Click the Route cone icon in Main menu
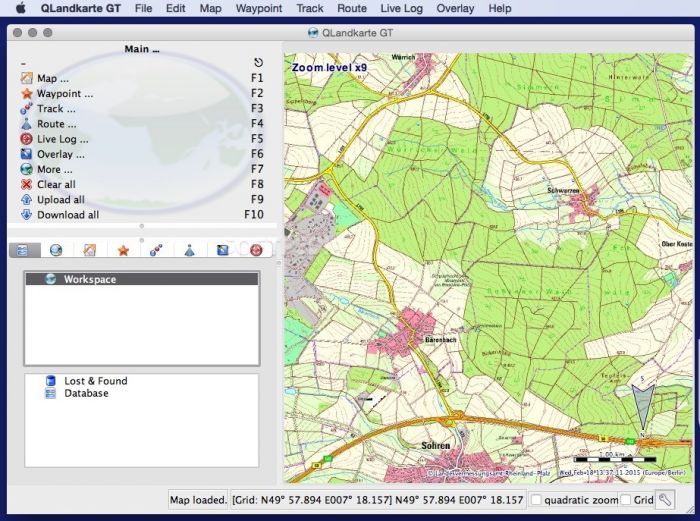The height and width of the screenshot is (521, 700). (x=26, y=124)
